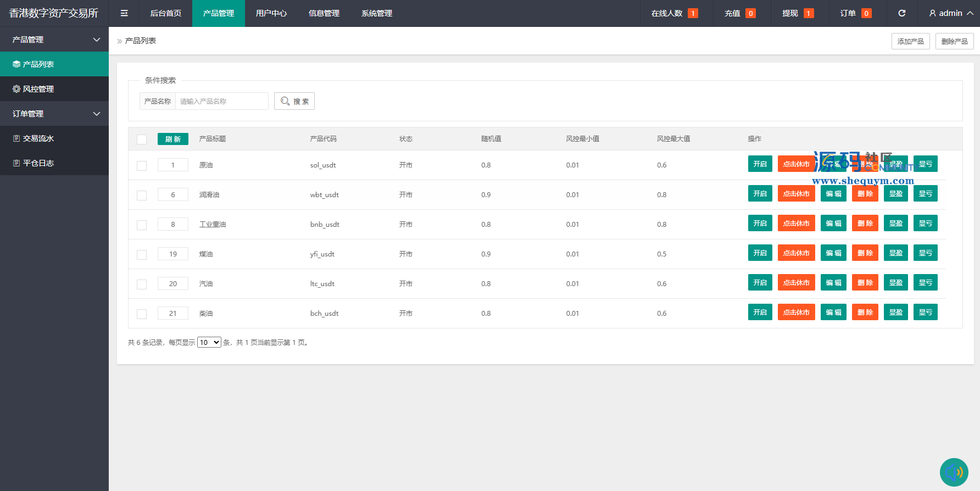Click the trade flow document icon
This screenshot has width=980, height=491.
[16, 138]
